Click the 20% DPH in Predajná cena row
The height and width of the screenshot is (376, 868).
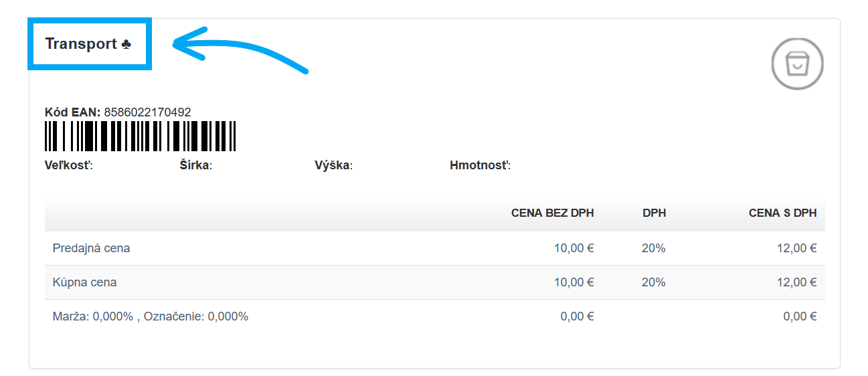pos(653,248)
